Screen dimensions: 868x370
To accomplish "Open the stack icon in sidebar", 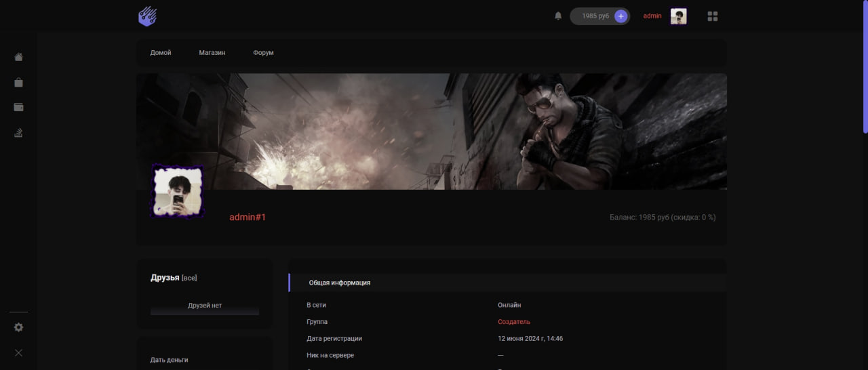I will [x=19, y=133].
